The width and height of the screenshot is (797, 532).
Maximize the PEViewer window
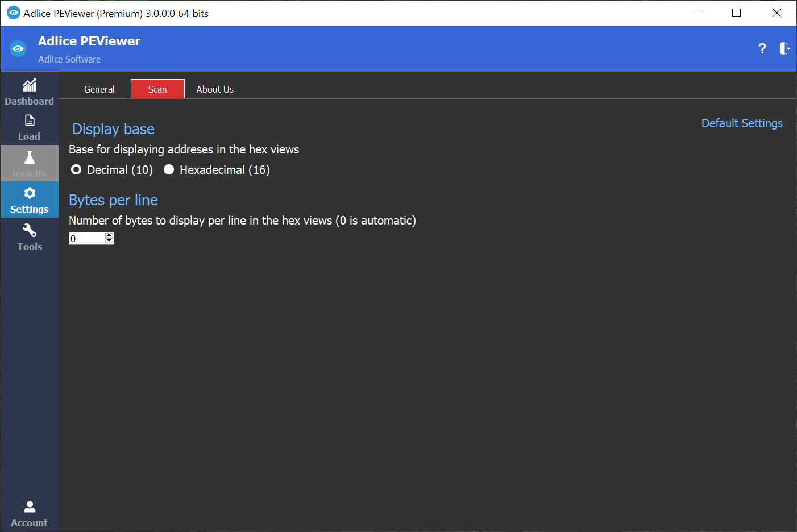coord(737,13)
